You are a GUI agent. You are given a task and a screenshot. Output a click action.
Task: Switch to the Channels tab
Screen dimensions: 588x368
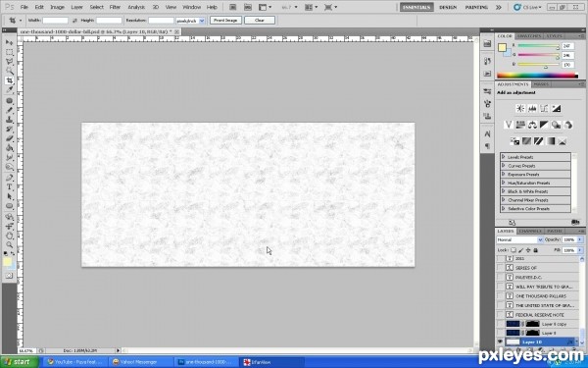pyautogui.click(x=530, y=231)
